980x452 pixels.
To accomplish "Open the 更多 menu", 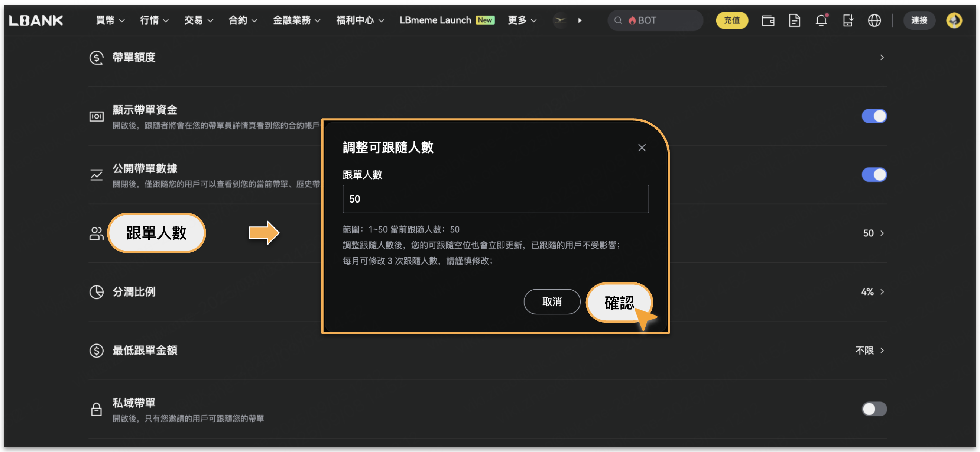I will click(x=522, y=20).
